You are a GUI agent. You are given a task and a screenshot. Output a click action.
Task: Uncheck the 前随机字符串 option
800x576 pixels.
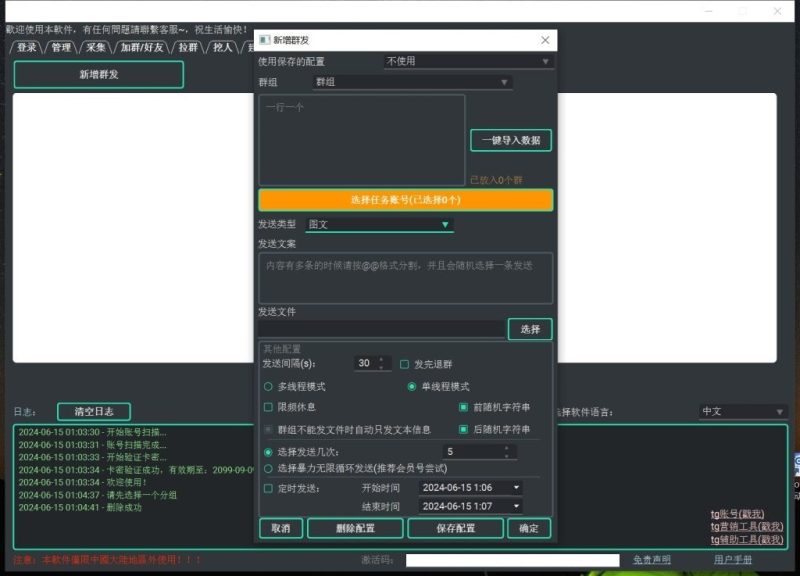click(x=461, y=407)
